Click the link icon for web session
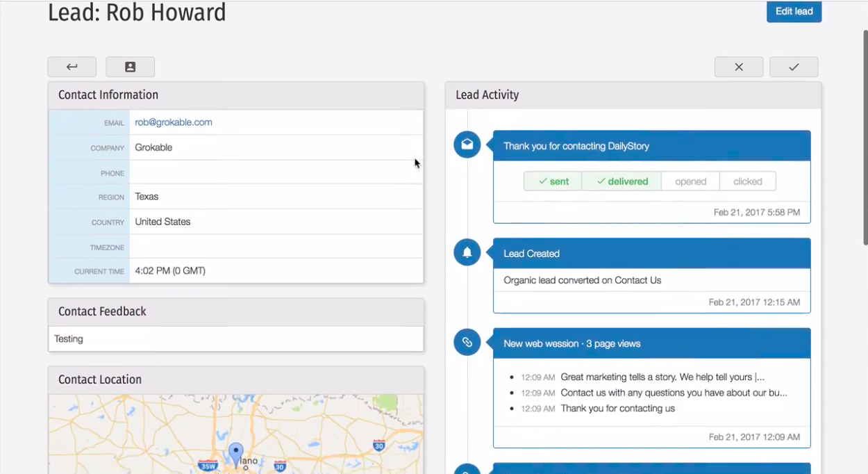This screenshot has width=868, height=474. [x=467, y=342]
